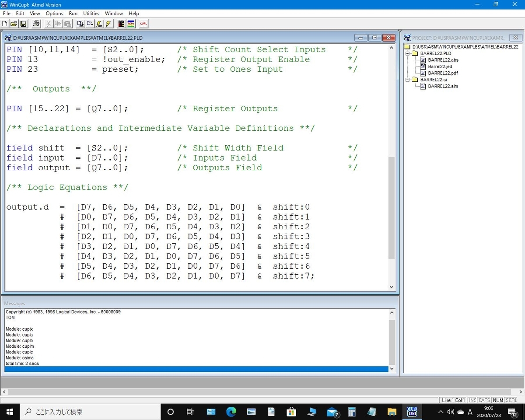Create a new file with toolbar icon
This screenshot has width=525, height=420.
pos(5,24)
